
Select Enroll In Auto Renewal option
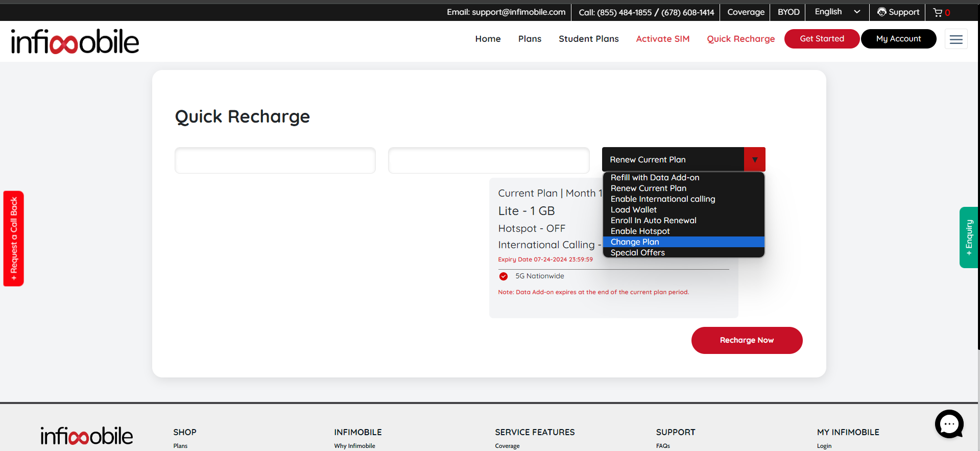(683, 221)
